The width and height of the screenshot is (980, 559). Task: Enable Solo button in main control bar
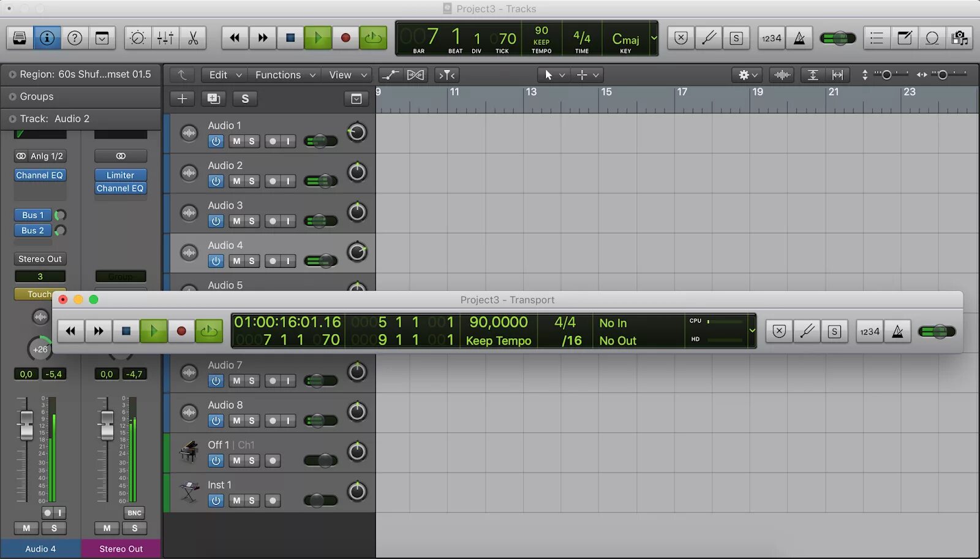[x=736, y=38]
